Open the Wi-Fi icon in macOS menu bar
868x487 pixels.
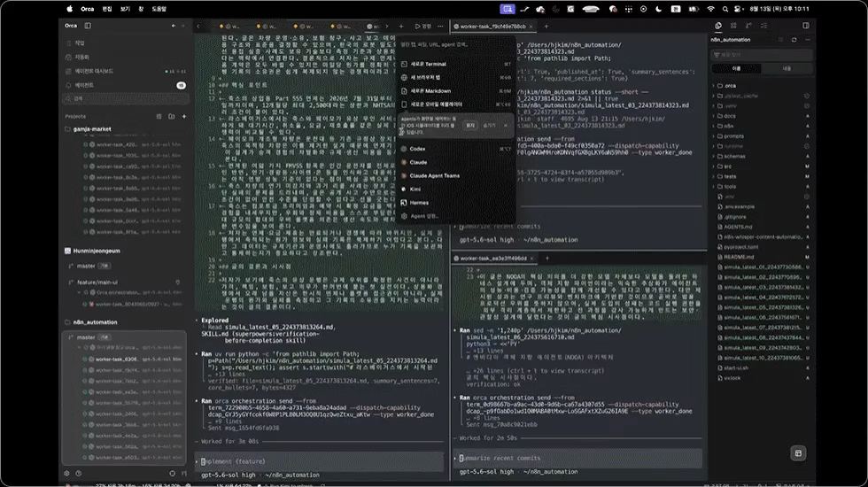coord(710,9)
